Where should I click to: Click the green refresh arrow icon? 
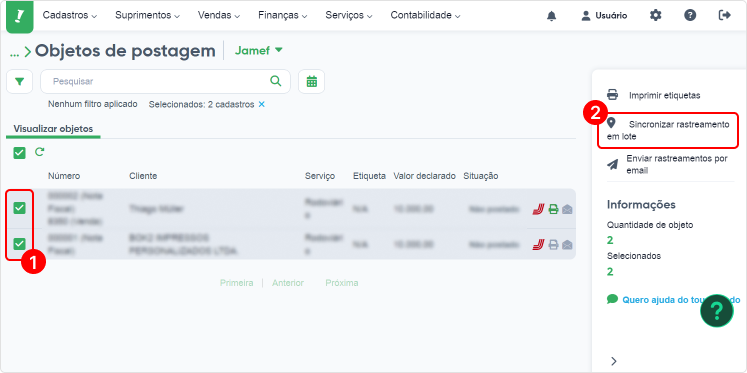(40, 152)
